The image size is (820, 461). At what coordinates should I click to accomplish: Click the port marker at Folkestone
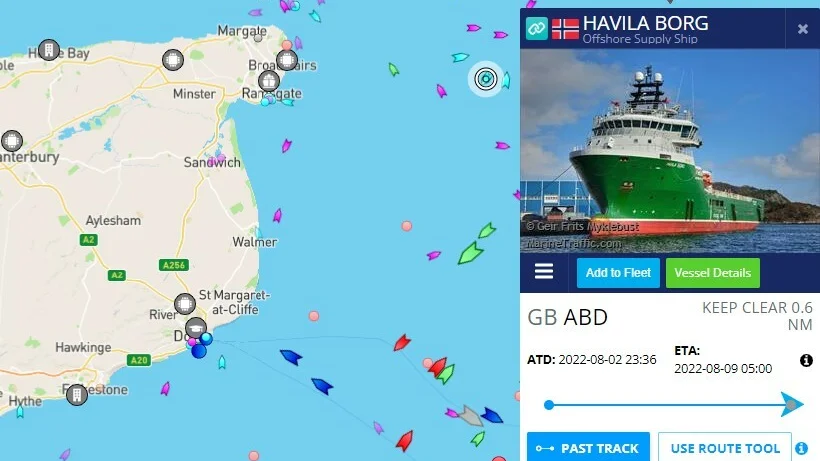(x=77, y=394)
